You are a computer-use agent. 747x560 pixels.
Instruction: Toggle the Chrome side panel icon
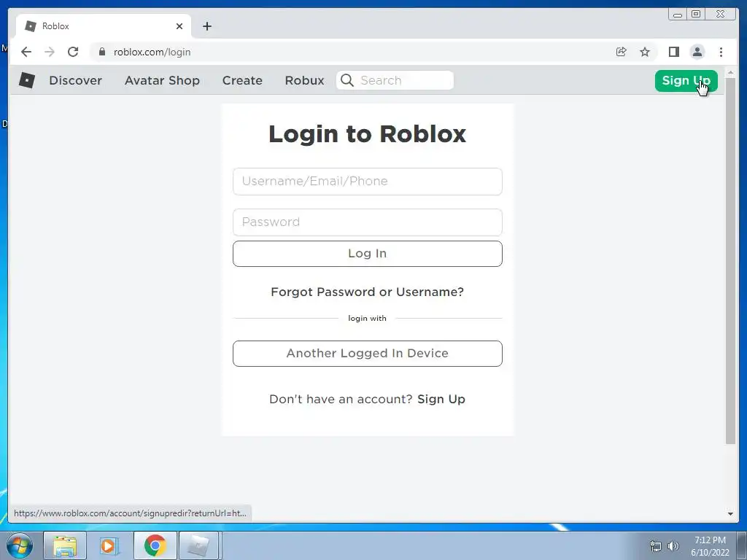click(673, 52)
